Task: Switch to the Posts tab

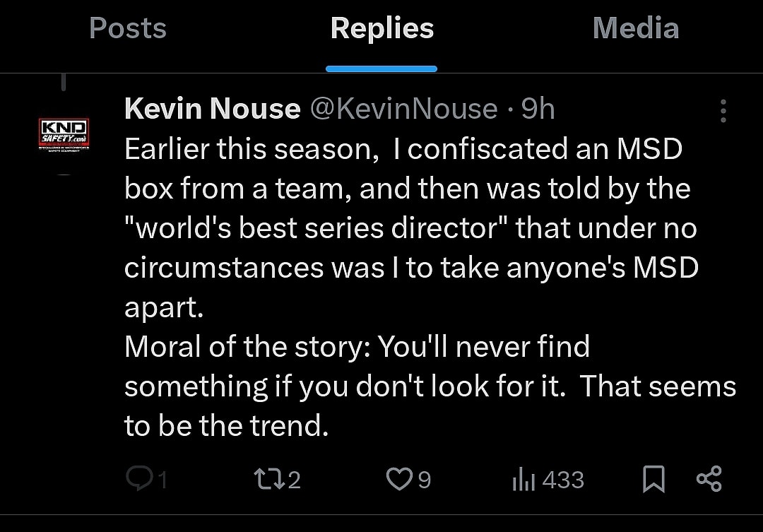Action: point(128,28)
